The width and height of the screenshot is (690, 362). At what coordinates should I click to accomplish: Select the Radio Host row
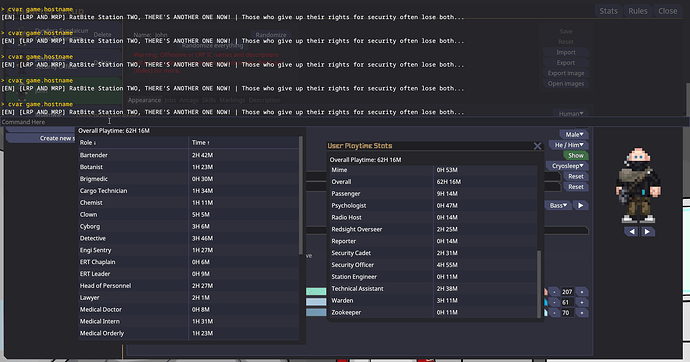pos(433,217)
